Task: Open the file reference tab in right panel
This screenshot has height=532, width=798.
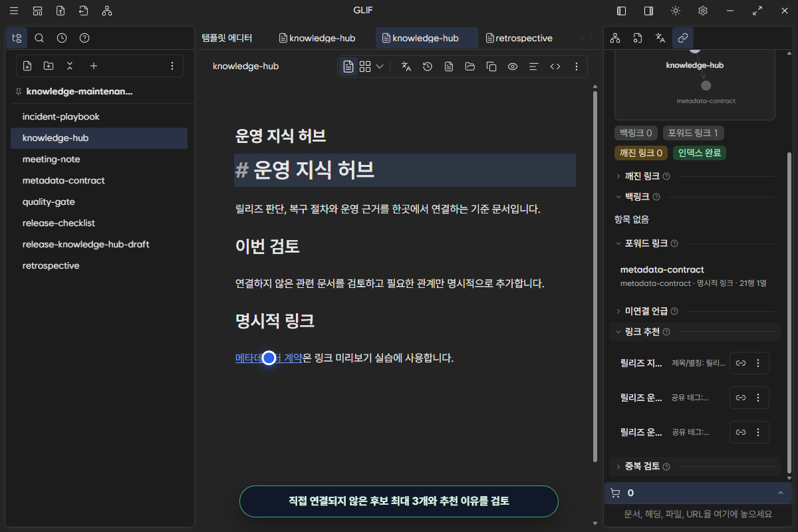Action: (x=638, y=38)
